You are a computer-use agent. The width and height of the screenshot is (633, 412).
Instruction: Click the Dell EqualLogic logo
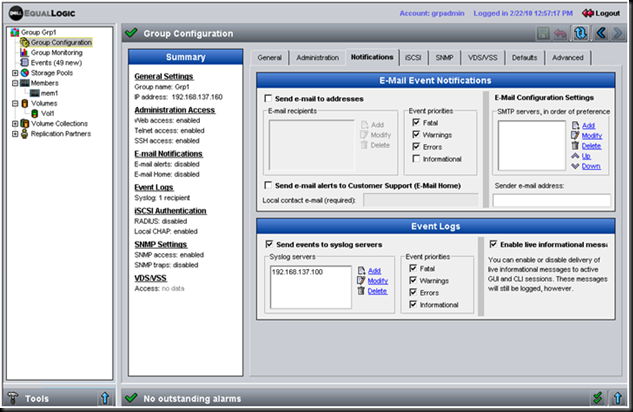point(42,13)
